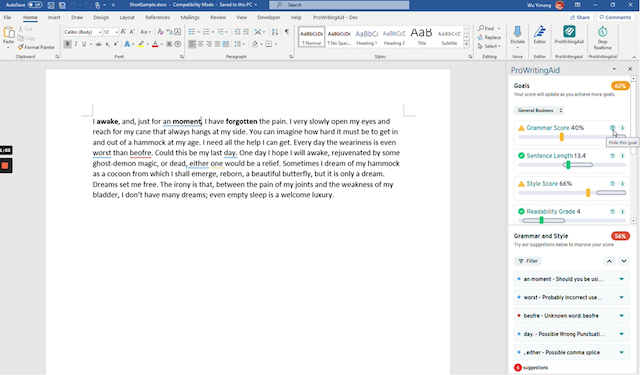
Task: Open the suggestions Filter
Action: (x=528, y=261)
